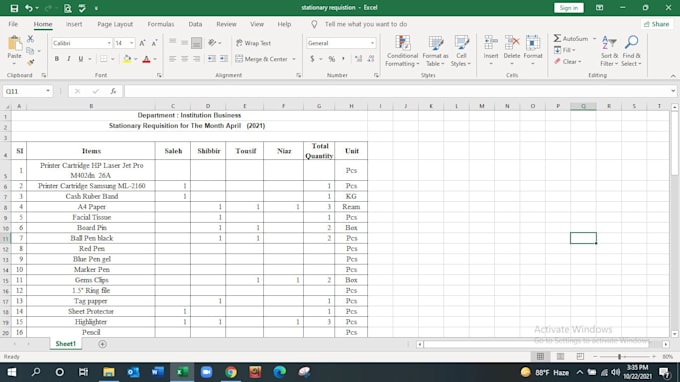
Task: Open the font name Calibri dropdown
Action: (x=109, y=43)
